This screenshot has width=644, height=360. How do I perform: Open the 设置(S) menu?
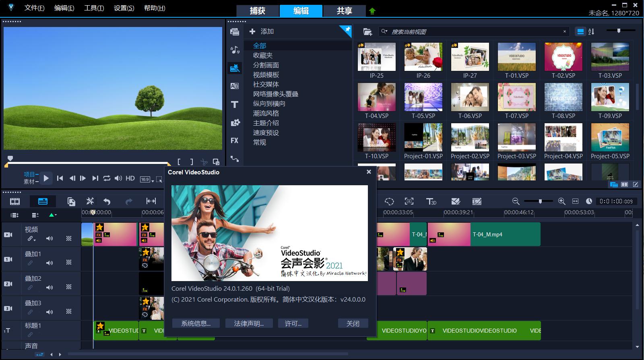[x=124, y=8]
